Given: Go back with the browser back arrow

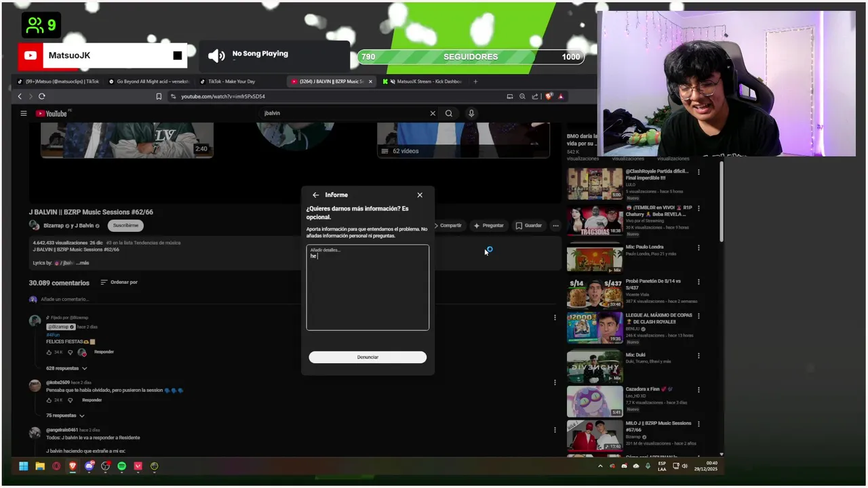Looking at the screenshot, I should [x=20, y=96].
